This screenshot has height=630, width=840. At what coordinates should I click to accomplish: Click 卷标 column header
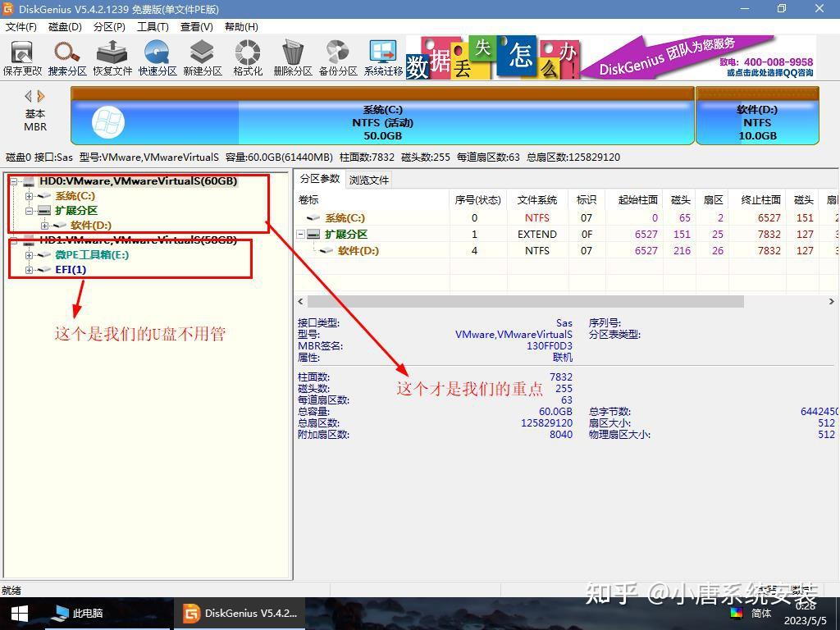372,200
